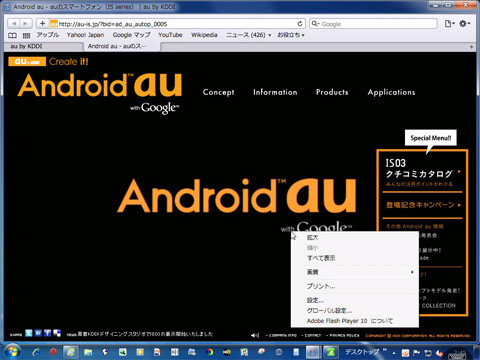Viewport: 480px width, 360px height.
Task: Open the Windows Start menu
Action: [x=12, y=352]
